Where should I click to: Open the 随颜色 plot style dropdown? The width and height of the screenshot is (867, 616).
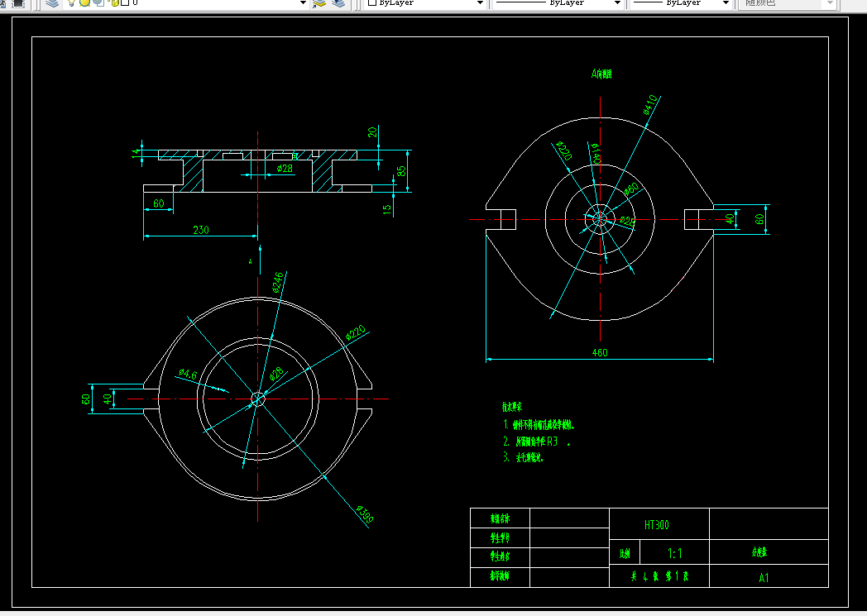click(x=787, y=3)
